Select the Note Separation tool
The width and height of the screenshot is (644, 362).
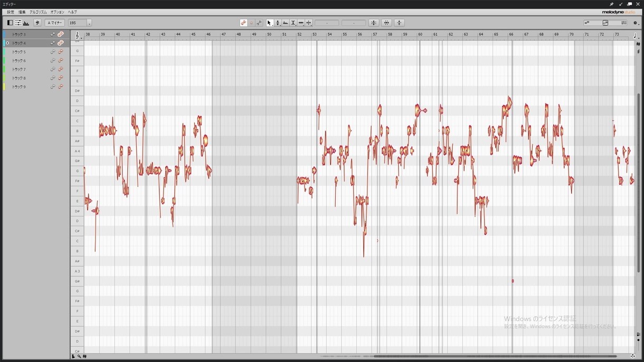tap(308, 23)
